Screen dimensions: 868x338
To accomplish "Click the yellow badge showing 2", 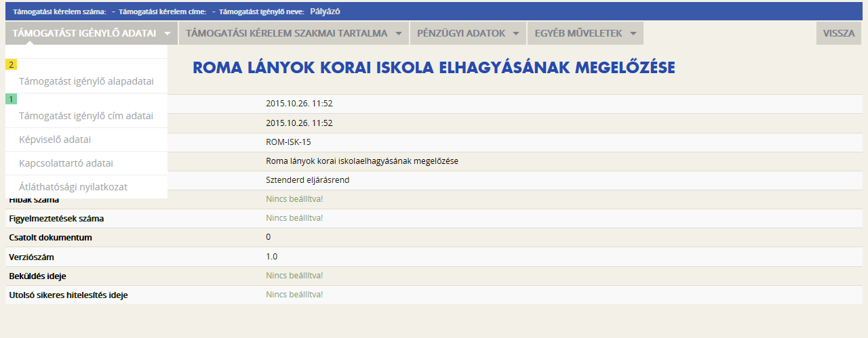I will 11,64.
